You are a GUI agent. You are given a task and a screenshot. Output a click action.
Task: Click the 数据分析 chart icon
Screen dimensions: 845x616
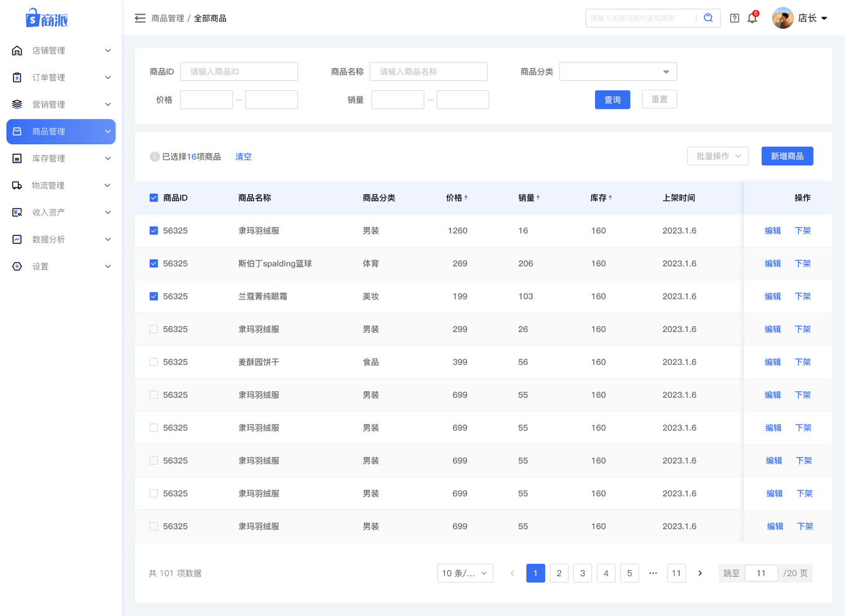(17, 239)
